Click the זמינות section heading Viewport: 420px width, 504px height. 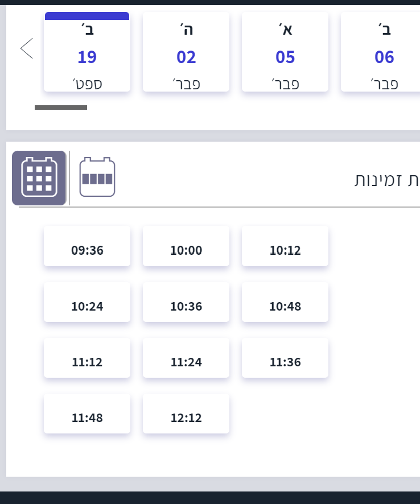[387, 180]
